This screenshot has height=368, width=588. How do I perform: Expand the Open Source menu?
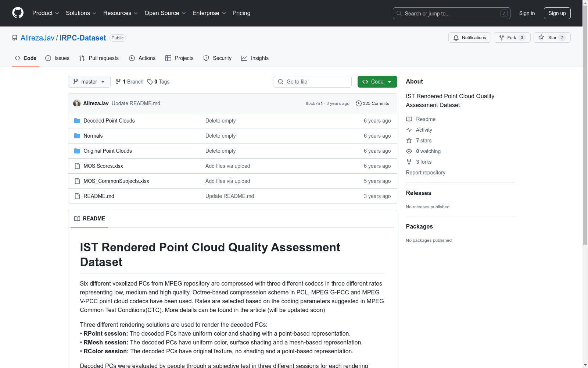click(165, 13)
